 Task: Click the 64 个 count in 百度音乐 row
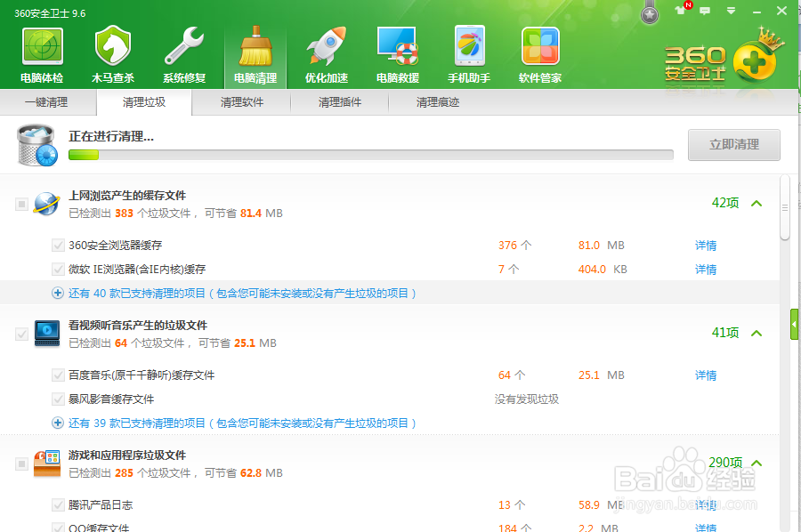512,375
